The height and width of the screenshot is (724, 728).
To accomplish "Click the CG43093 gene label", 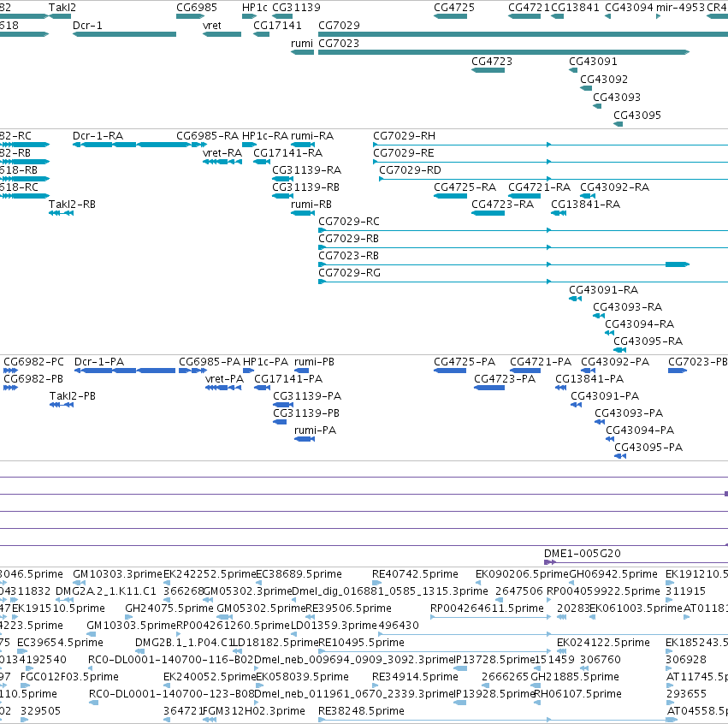I will [617, 98].
